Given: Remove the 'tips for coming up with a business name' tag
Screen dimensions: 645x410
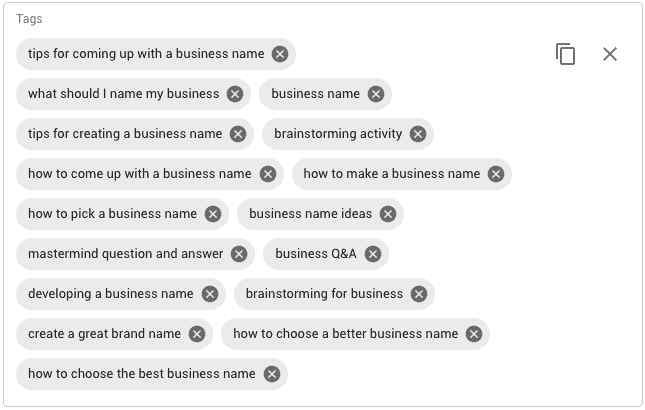Looking at the screenshot, I should 280,54.
